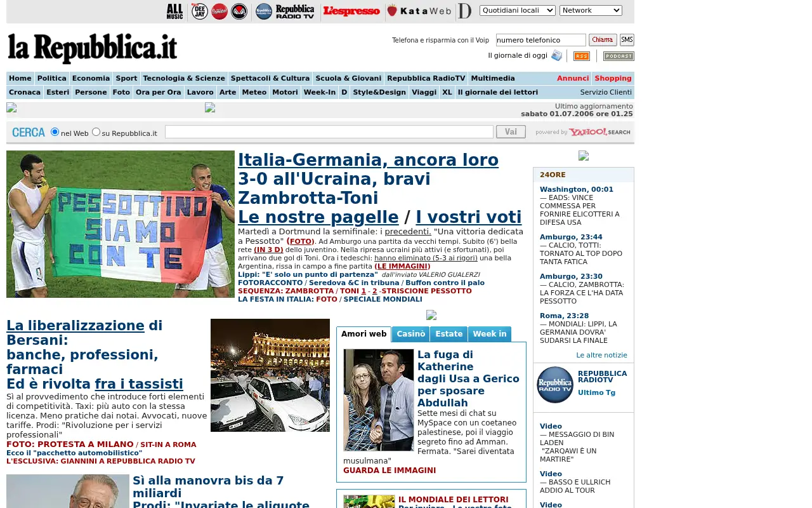
Task: Select the 'nel Web' search radio button
Action: [x=55, y=131]
